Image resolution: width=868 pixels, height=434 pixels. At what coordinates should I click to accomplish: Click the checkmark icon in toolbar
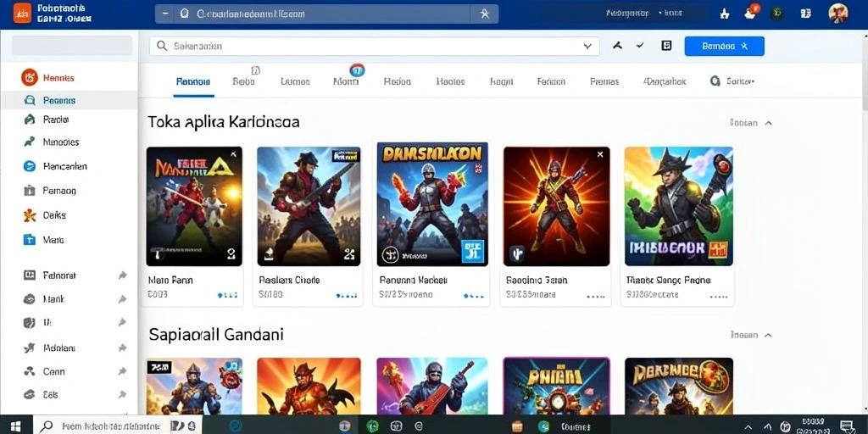[641, 46]
